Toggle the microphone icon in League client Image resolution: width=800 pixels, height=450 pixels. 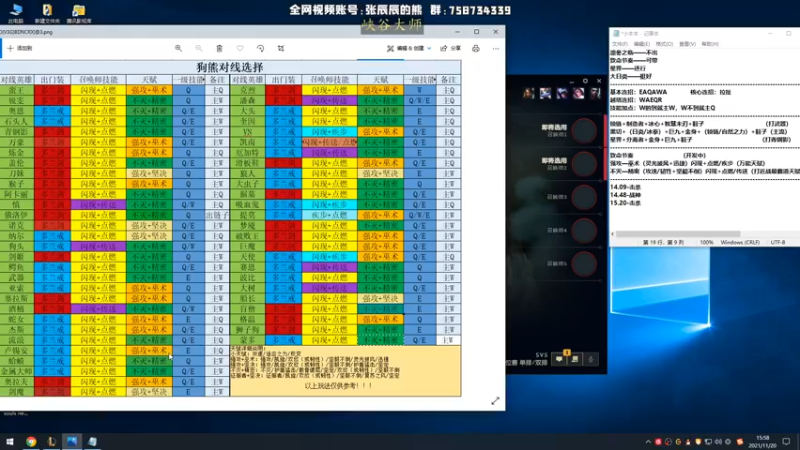pyautogui.click(x=590, y=359)
